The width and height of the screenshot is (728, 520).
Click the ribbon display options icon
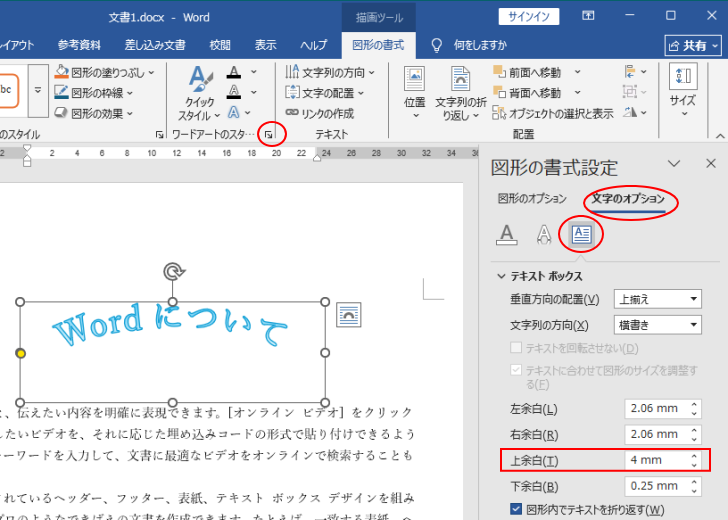pyautogui.click(x=588, y=16)
